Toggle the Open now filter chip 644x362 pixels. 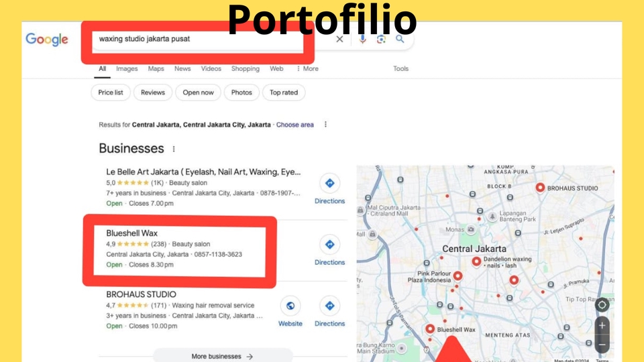click(x=198, y=93)
